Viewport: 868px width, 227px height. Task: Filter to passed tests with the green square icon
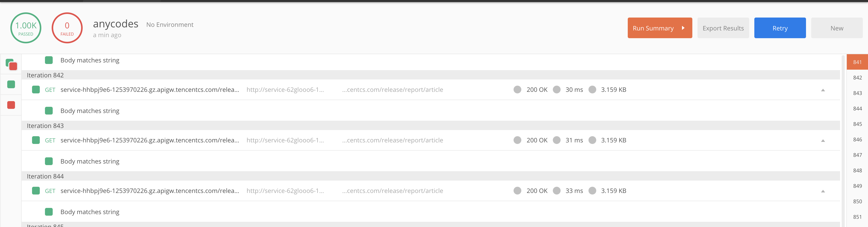(x=11, y=84)
